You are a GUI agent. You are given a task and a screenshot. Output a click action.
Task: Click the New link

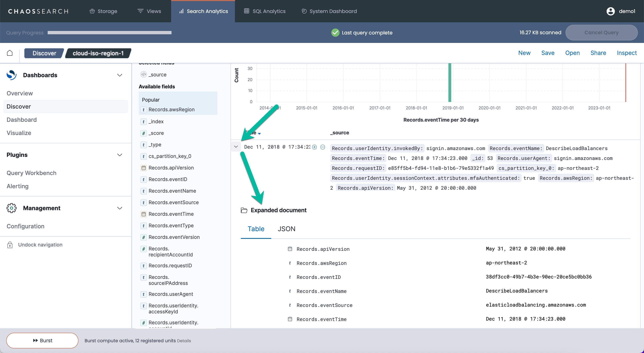pos(524,53)
